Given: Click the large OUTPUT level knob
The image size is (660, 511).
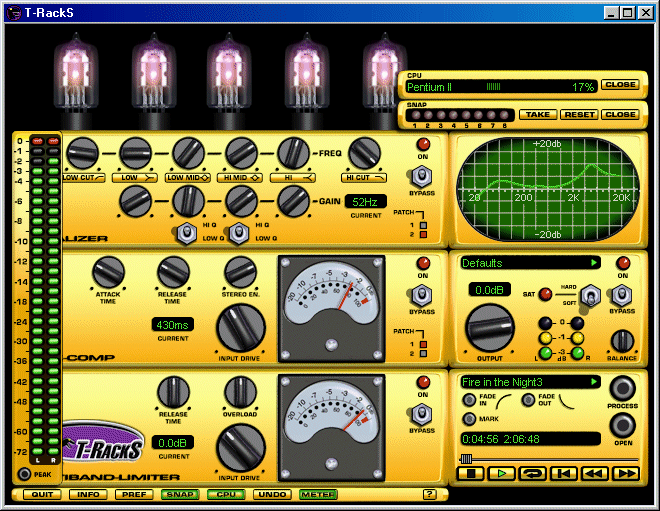Looking at the screenshot, I should [x=489, y=328].
